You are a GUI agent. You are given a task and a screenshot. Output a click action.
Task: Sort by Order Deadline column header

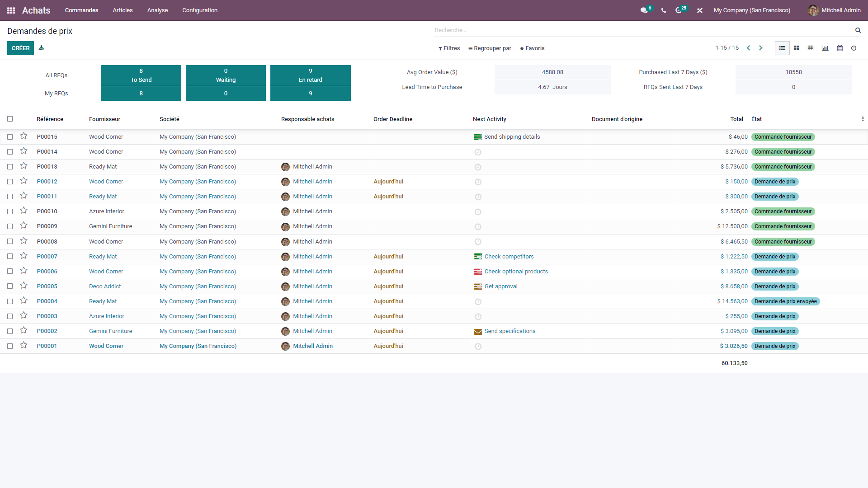click(393, 119)
